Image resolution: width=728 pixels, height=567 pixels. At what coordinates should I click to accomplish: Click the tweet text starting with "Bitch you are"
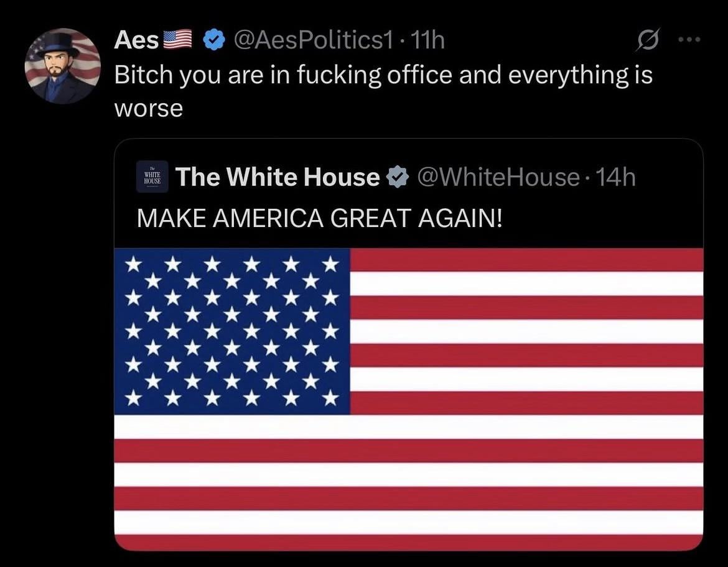383,75
